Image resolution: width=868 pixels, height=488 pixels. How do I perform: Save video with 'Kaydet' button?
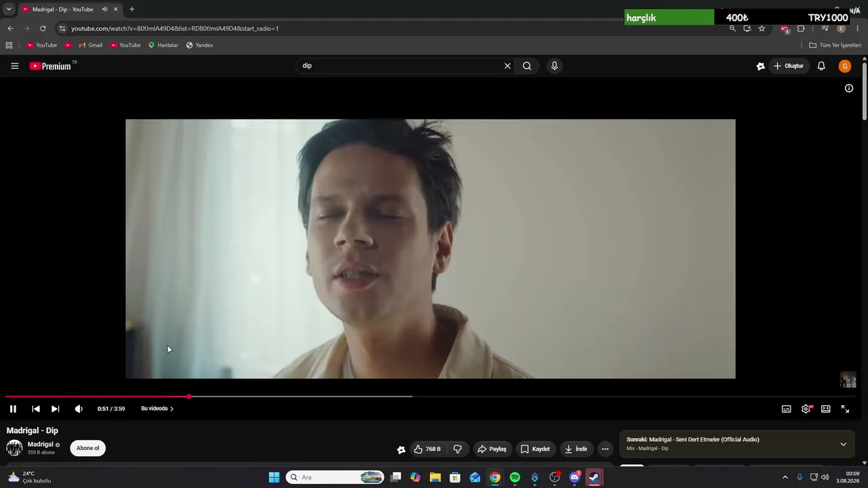coord(535,449)
